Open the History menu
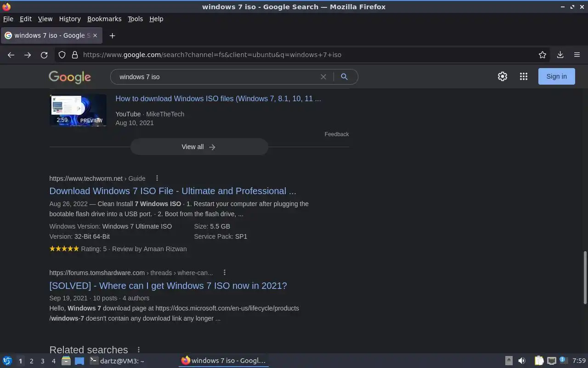 [70, 19]
